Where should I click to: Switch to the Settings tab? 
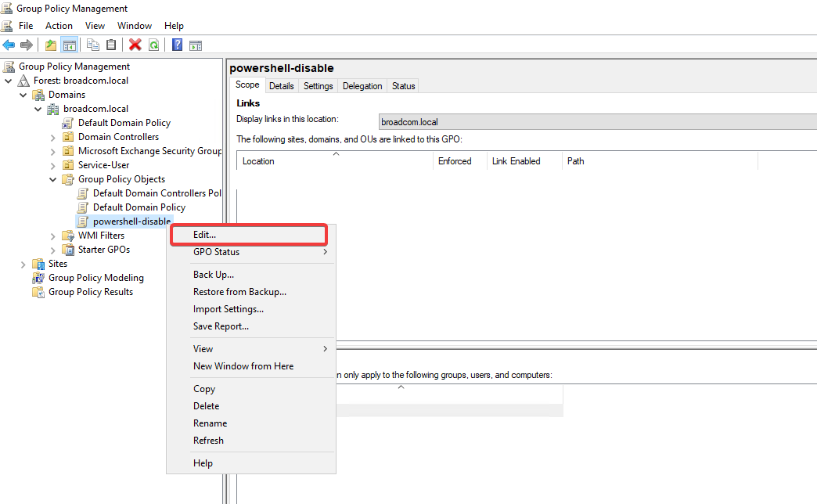(x=318, y=86)
